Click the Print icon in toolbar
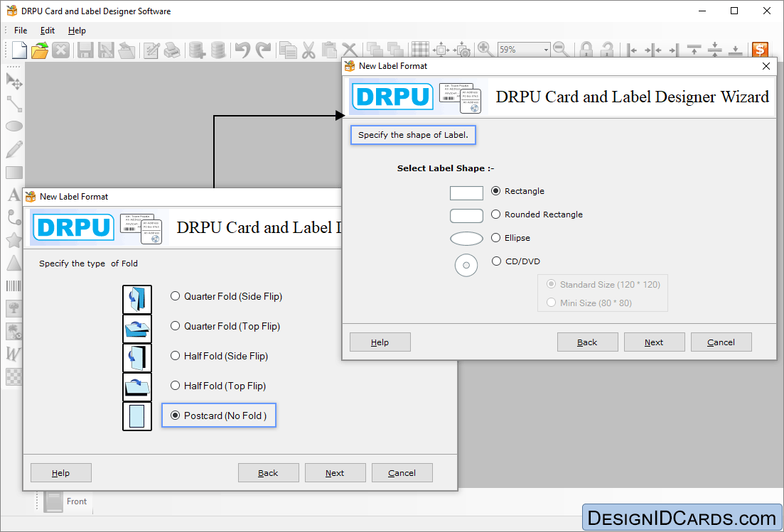The height and width of the screenshot is (532, 784). [172, 50]
